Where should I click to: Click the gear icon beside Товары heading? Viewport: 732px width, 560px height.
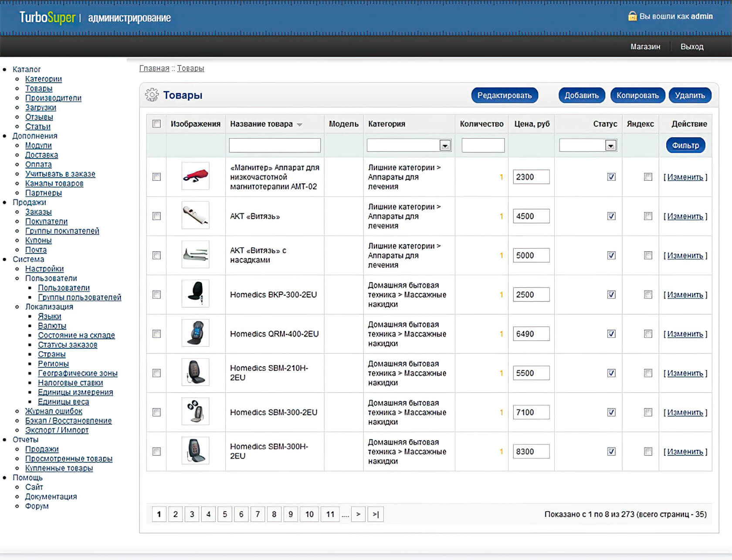[152, 95]
